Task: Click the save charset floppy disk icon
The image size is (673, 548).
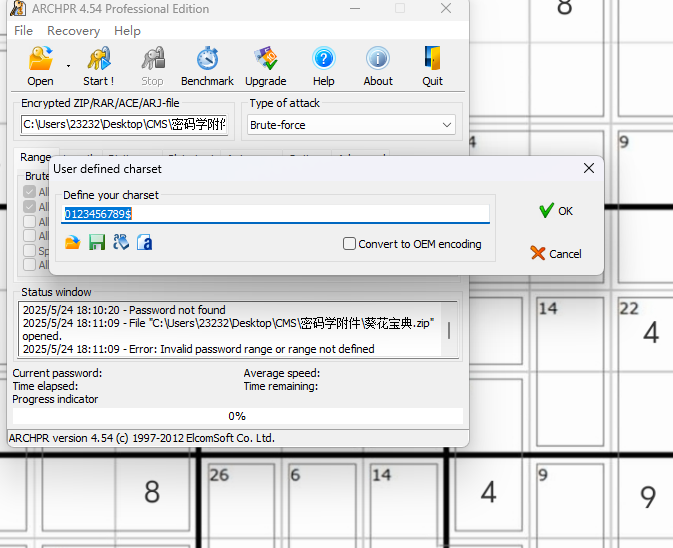Action: (x=96, y=242)
